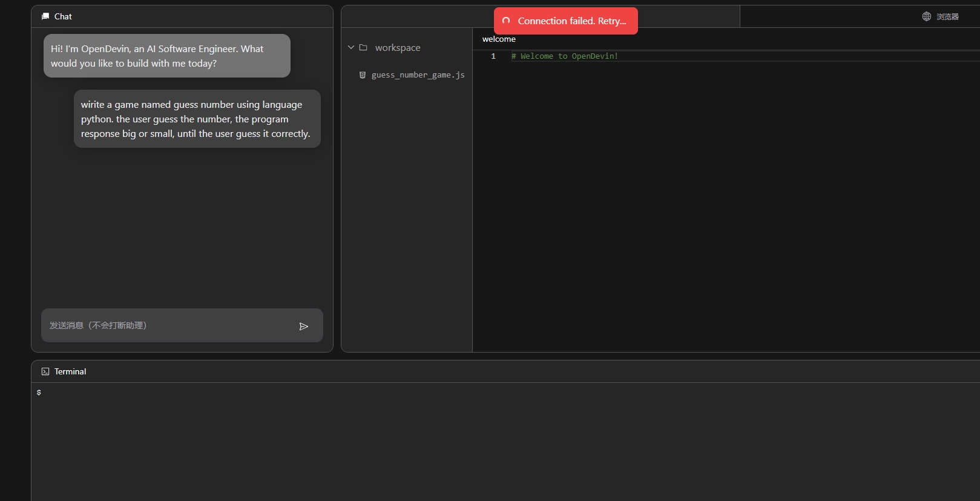Click the Chat panel title
Image resolution: width=980 pixels, height=501 pixels.
[63, 16]
